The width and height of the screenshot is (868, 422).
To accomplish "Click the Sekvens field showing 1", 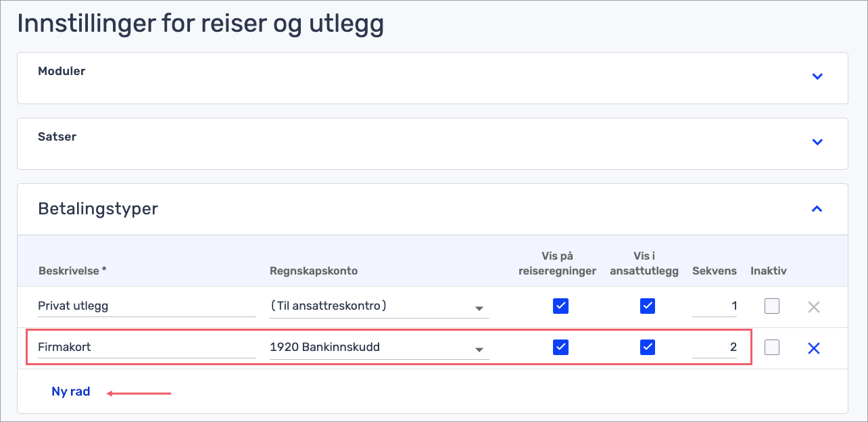I will tap(715, 306).
